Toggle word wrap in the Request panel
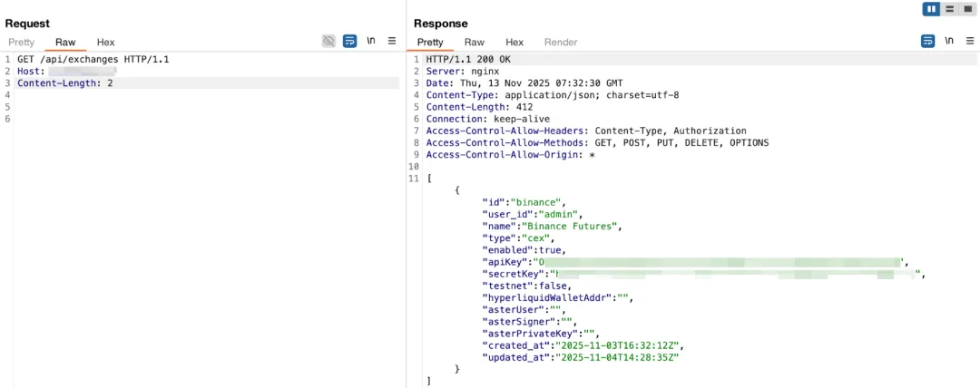980x388 pixels. [349, 41]
